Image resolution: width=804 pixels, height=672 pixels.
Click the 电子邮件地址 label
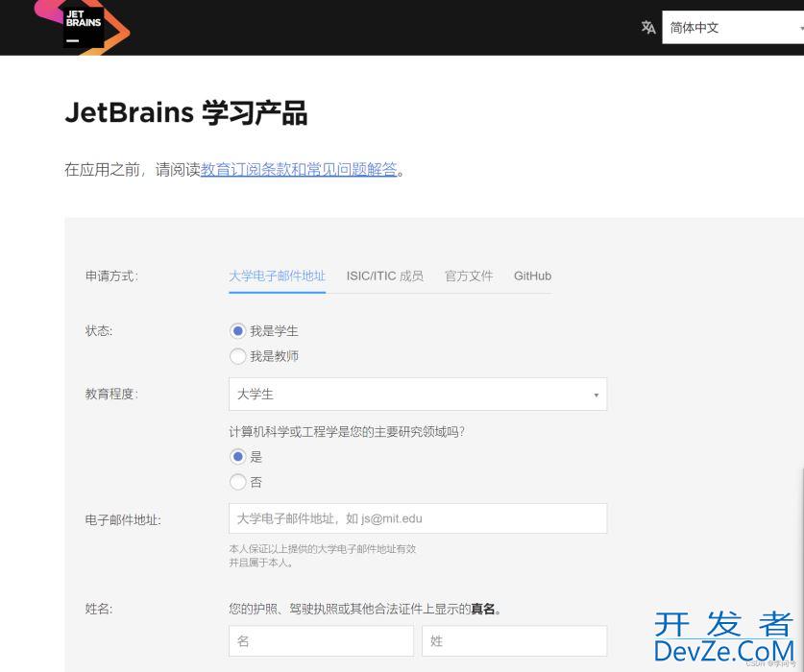pos(123,520)
